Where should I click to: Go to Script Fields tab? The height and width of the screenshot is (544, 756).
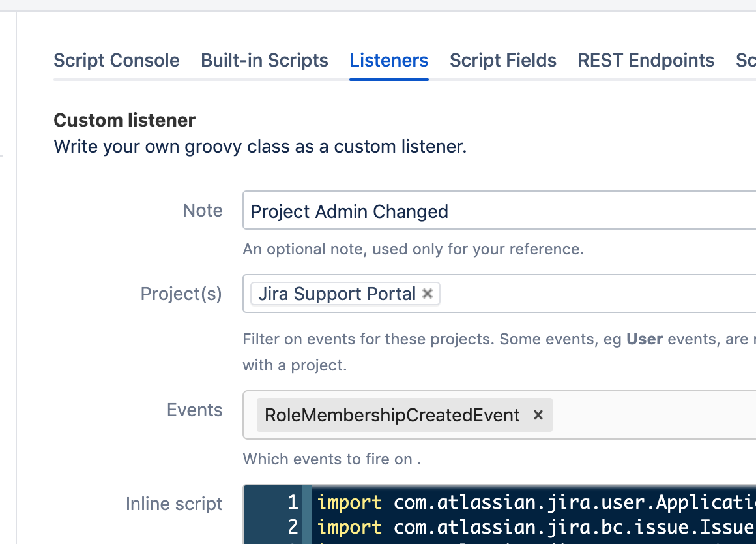(x=503, y=61)
